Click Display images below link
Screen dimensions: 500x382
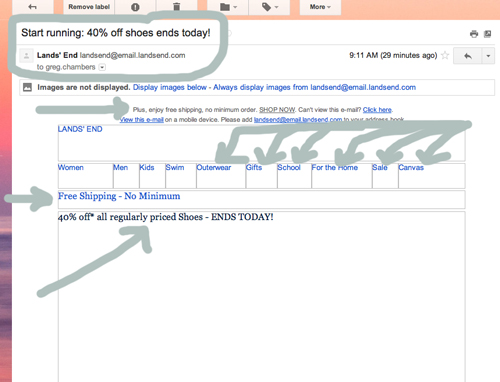pos(170,87)
